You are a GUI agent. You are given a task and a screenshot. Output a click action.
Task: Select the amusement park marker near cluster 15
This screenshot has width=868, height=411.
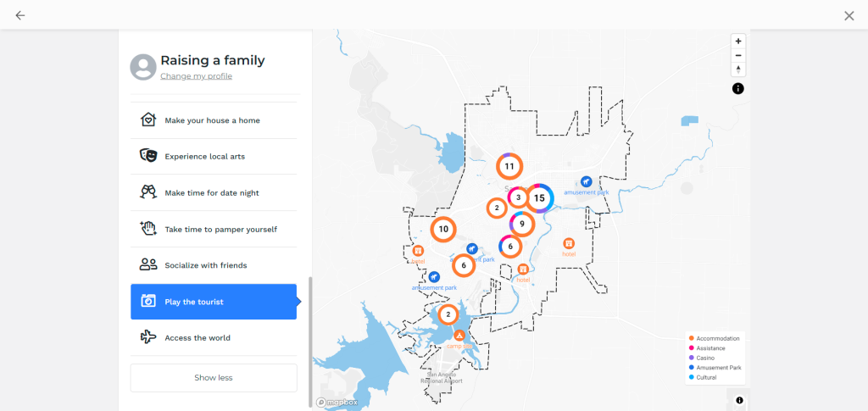(587, 182)
